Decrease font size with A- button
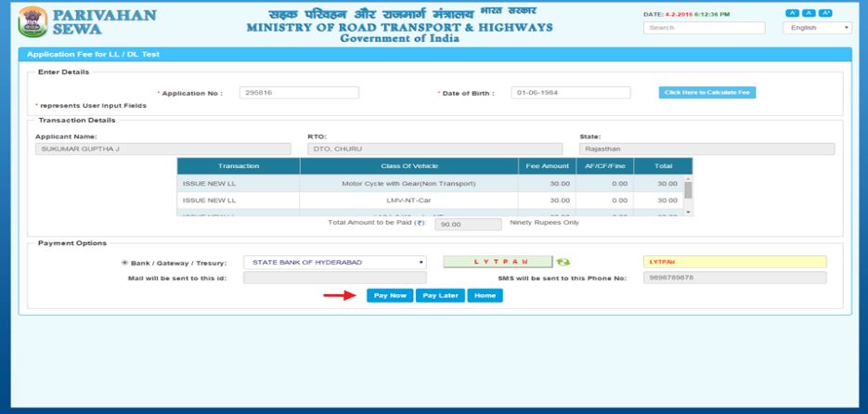Screen dimensions: 868x414 click(792, 13)
